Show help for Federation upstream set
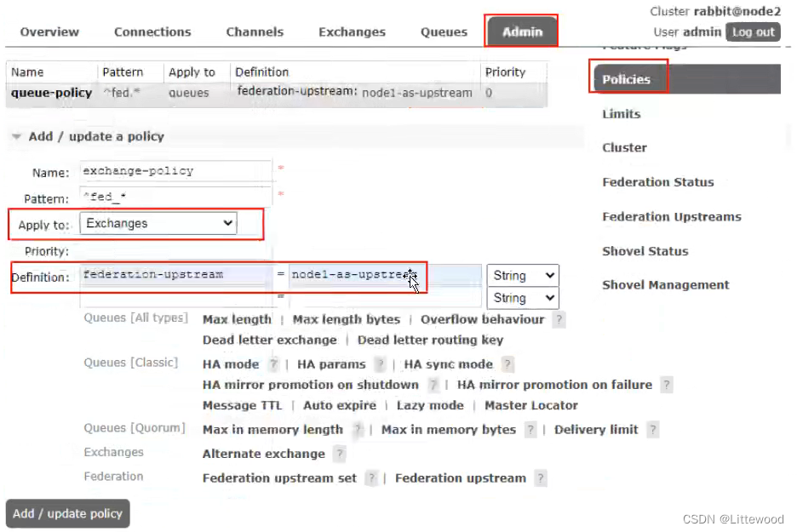The width and height of the screenshot is (797, 532). tap(371, 478)
